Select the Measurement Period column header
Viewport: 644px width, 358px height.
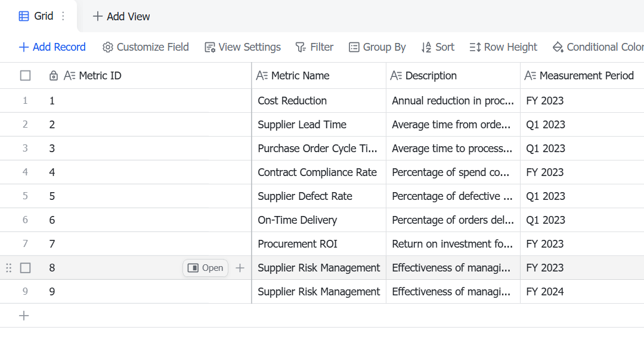pyautogui.click(x=582, y=76)
